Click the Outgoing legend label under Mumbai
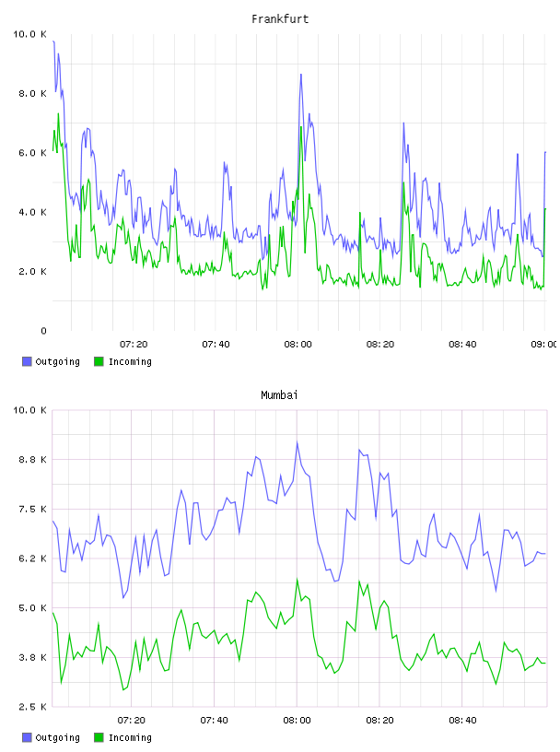The width and height of the screenshot is (560, 752). click(x=57, y=738)
